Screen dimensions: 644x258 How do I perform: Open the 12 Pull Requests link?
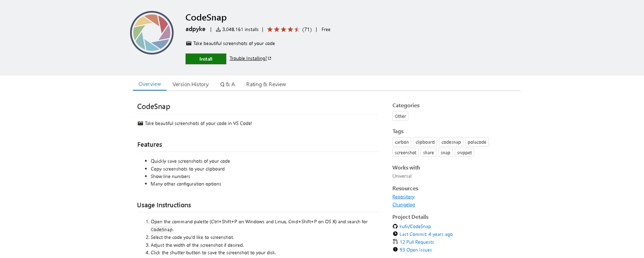[x=417, y=242]
